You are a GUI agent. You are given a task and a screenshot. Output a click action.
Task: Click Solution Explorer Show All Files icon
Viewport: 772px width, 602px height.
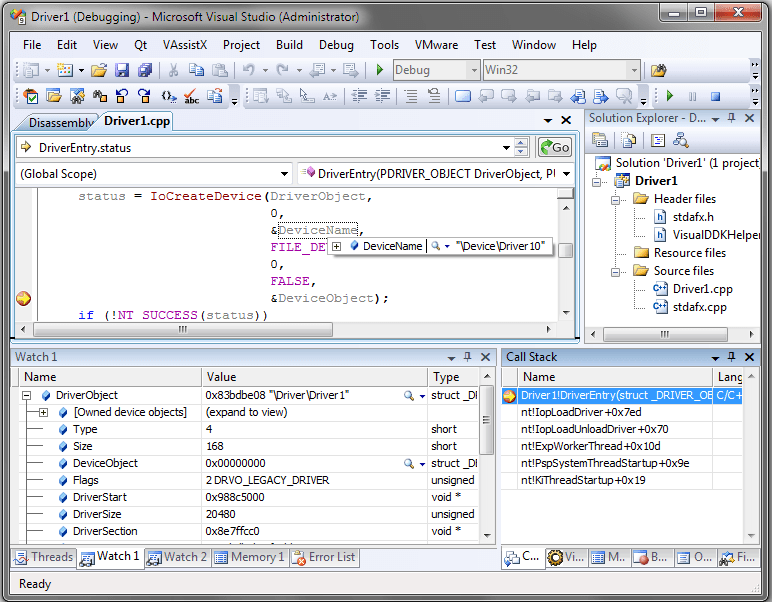tap(628, 140)
